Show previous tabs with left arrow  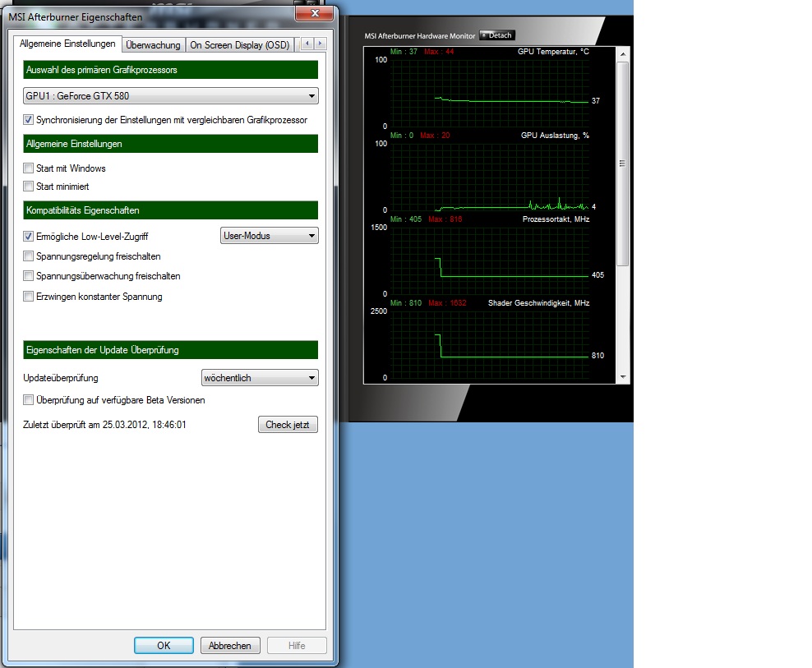(307, 44)
